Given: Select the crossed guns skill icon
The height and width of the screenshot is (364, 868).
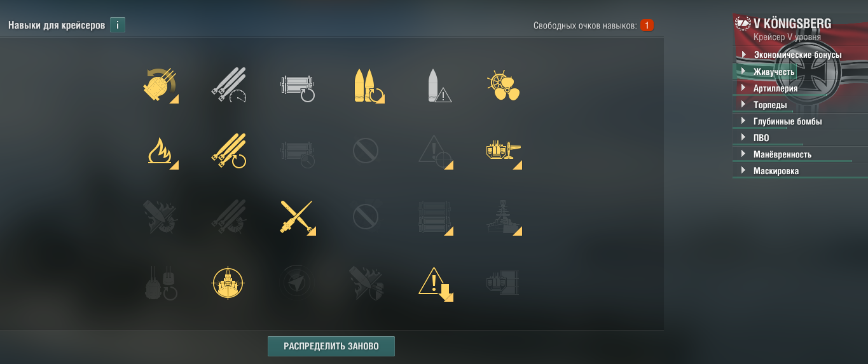Looking at the screenshot, I should click(297, 217).
